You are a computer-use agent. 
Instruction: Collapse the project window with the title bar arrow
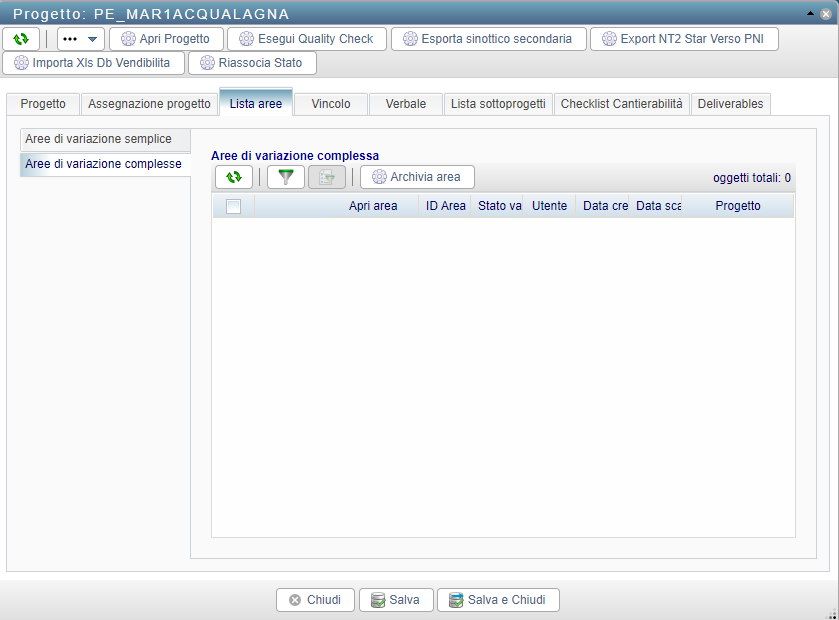point(809,14)
